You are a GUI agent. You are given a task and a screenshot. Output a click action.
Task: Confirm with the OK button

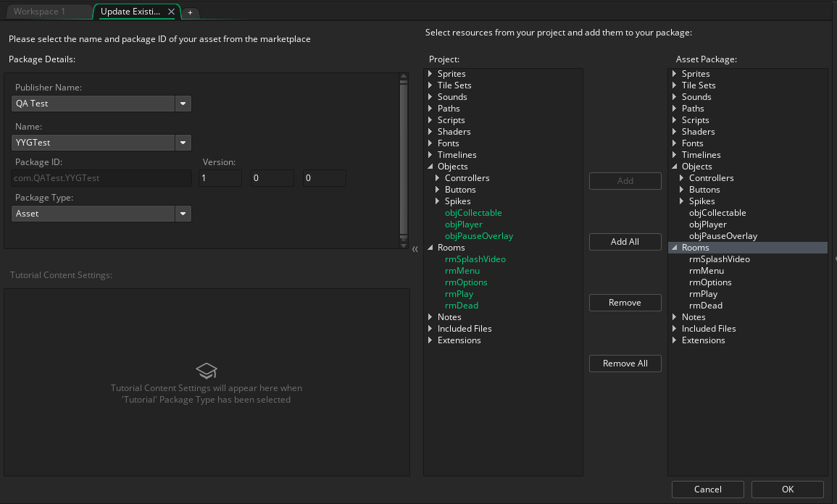(x=788, y=489)
